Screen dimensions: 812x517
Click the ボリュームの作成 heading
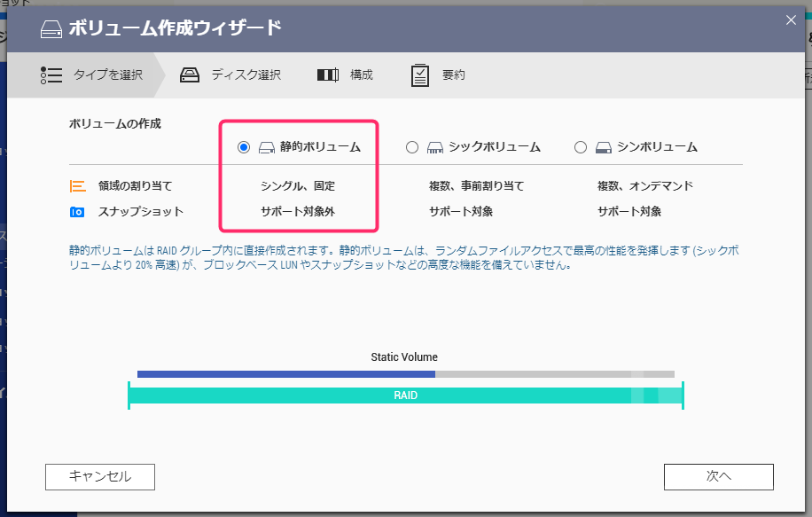115,124
